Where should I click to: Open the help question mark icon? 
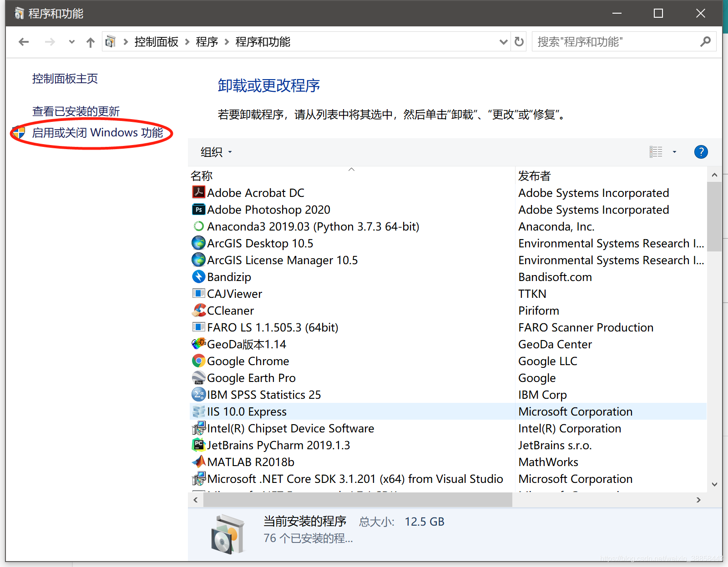click(701, 152)
